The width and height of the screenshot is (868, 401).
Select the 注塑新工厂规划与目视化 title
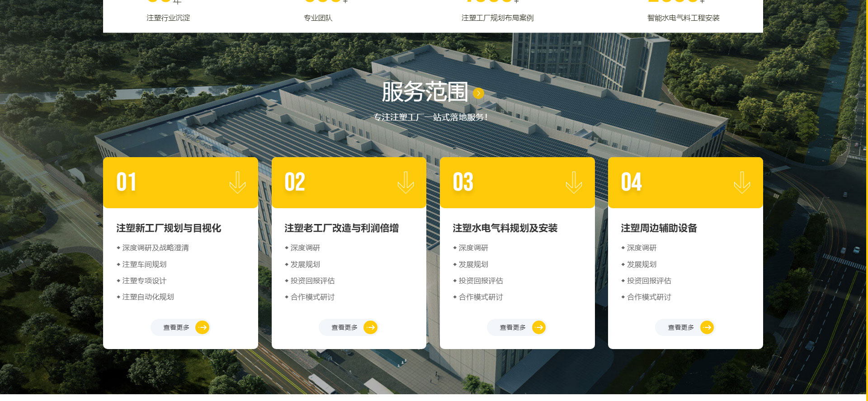click(169, 228)
